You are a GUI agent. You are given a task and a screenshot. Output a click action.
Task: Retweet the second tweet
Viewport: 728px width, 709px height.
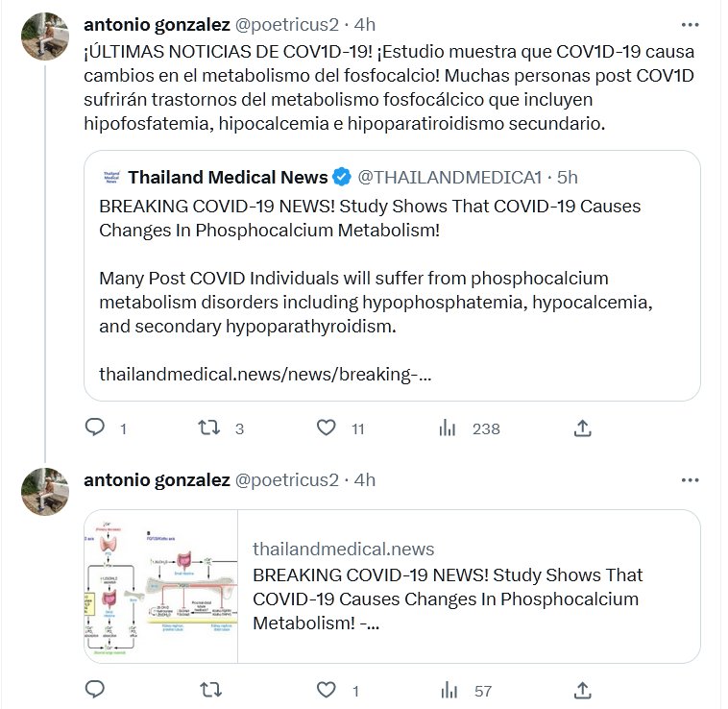tap(208, 689)
